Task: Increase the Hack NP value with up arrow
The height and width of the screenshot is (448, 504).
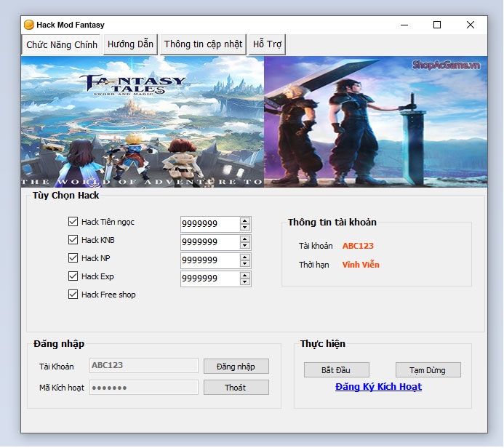Action: click(245, 257)
